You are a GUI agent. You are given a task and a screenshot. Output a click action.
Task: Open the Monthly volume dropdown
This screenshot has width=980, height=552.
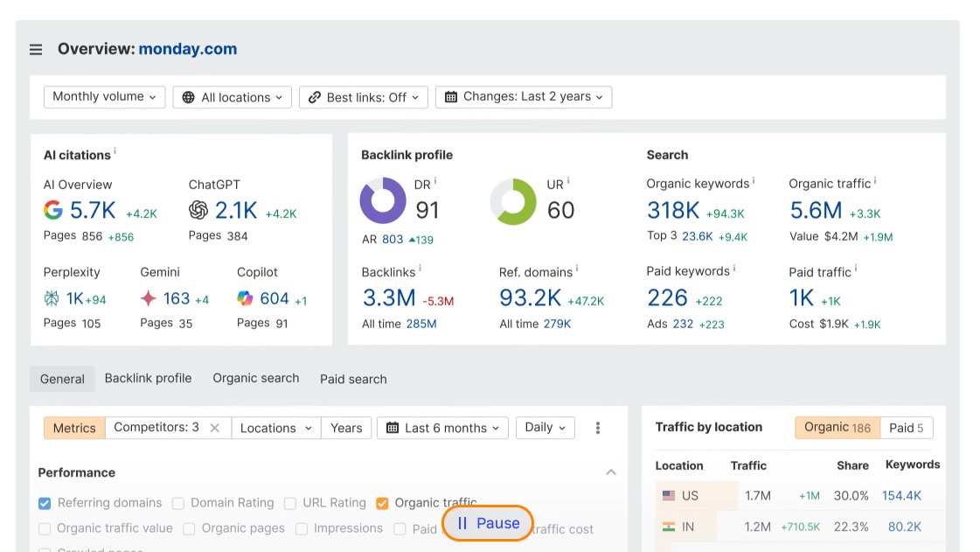pos(104,97)
